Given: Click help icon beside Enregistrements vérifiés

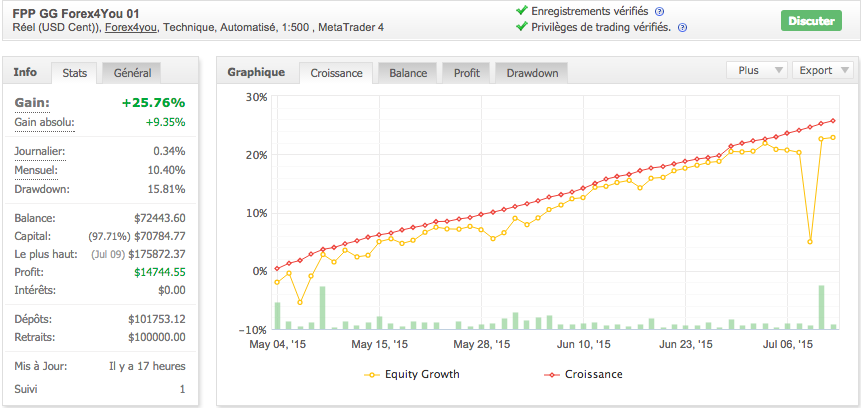Looking at the screenshot, I should pos(659,11).
